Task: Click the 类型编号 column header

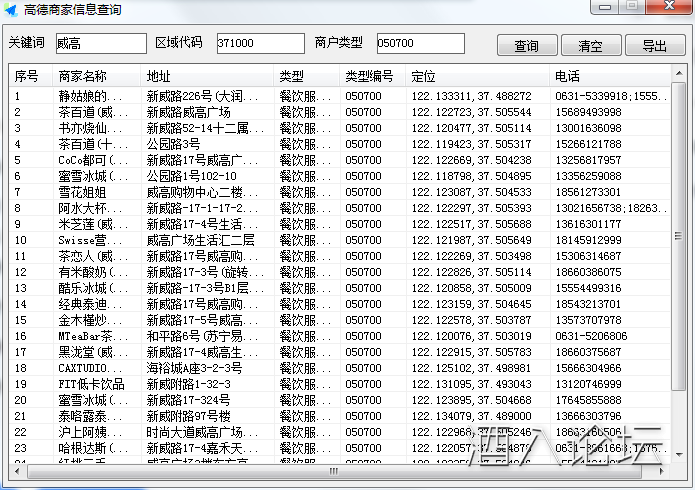Action: (372, 76)
